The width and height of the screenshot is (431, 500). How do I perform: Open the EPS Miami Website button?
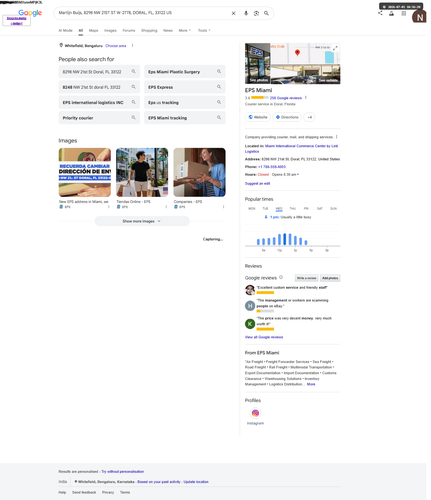pyautogui.click(x=258, y=117)
